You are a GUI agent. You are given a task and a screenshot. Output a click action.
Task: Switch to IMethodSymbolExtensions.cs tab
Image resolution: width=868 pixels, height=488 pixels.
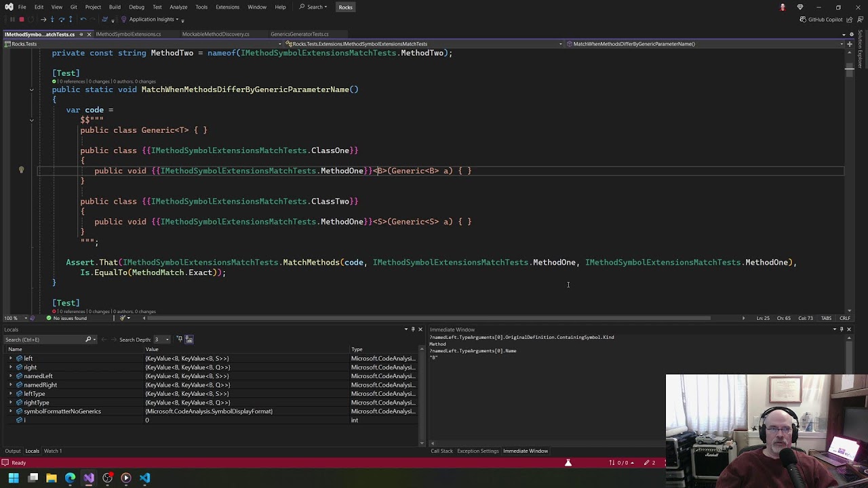128,34
